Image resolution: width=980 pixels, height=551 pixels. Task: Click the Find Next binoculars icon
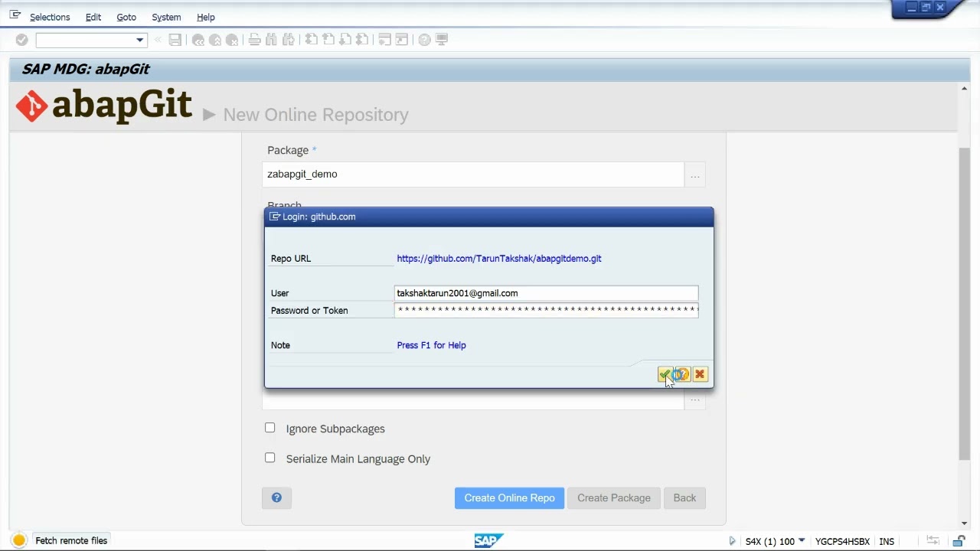point(289,40)
